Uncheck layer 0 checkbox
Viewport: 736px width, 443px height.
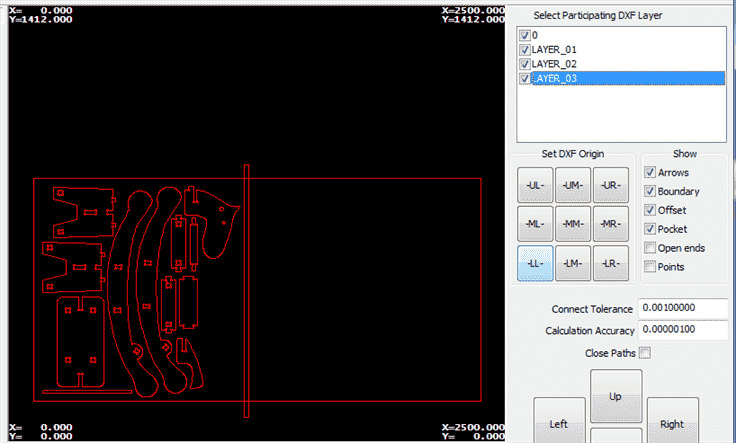point(525,35)
